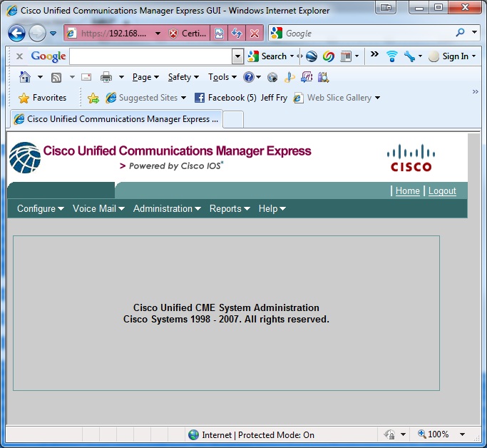Screen dimensions: 487x448
Task: Click the music note command bar icon
Action: (x=289, y=77)
